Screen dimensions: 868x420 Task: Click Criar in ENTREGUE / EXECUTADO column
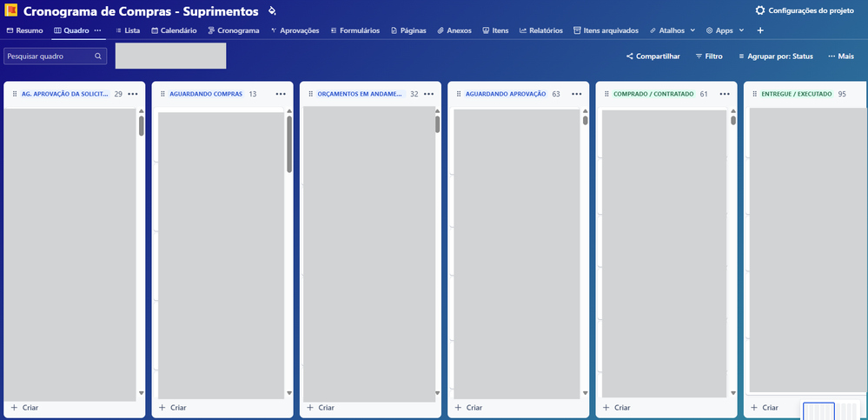click(765, 407)
